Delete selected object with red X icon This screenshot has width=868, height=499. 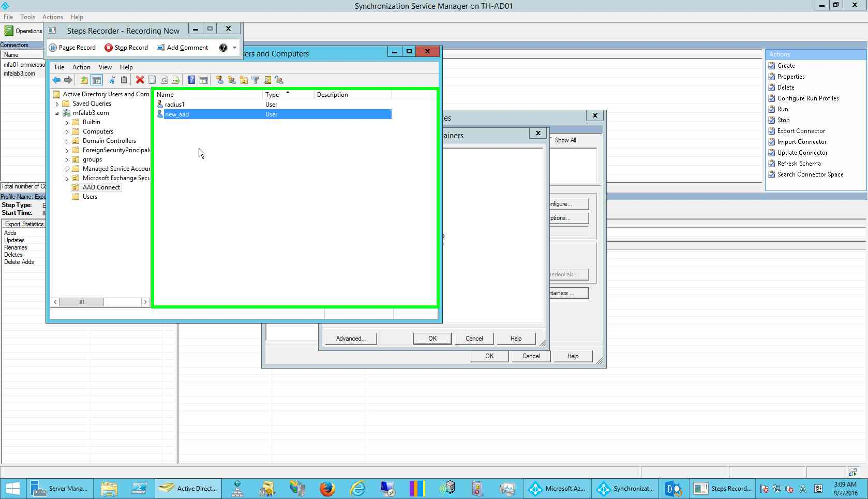(x=140, y=80)
